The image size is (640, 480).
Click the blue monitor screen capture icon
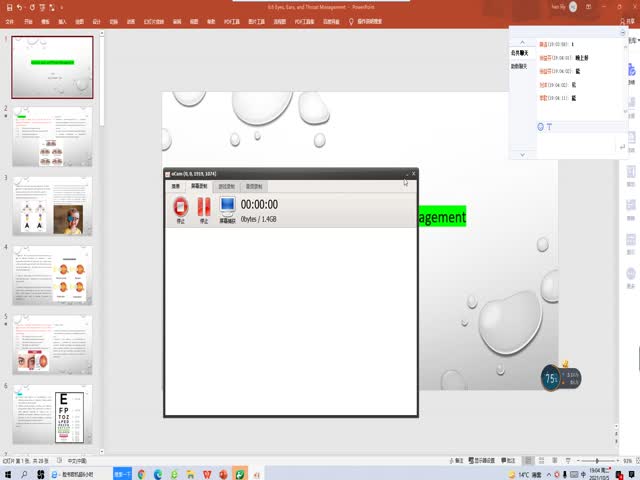pyautogui.click(x=227, y=207)
